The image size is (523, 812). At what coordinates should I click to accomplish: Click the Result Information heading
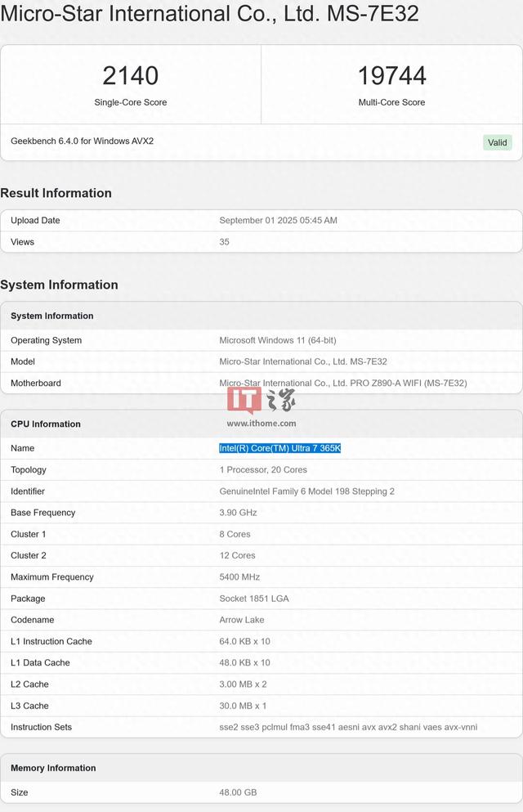click(56, 193)
